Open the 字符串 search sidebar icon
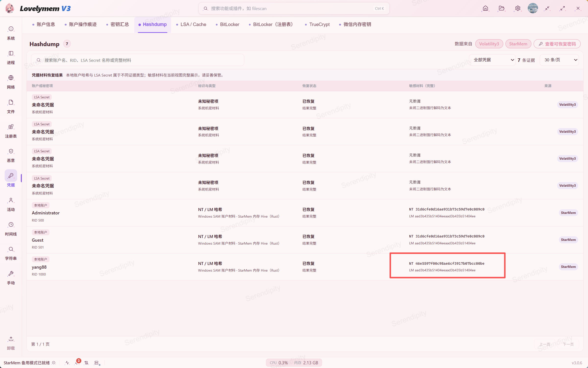Viewport: 588px width, 368px height. tap(11, 253)
